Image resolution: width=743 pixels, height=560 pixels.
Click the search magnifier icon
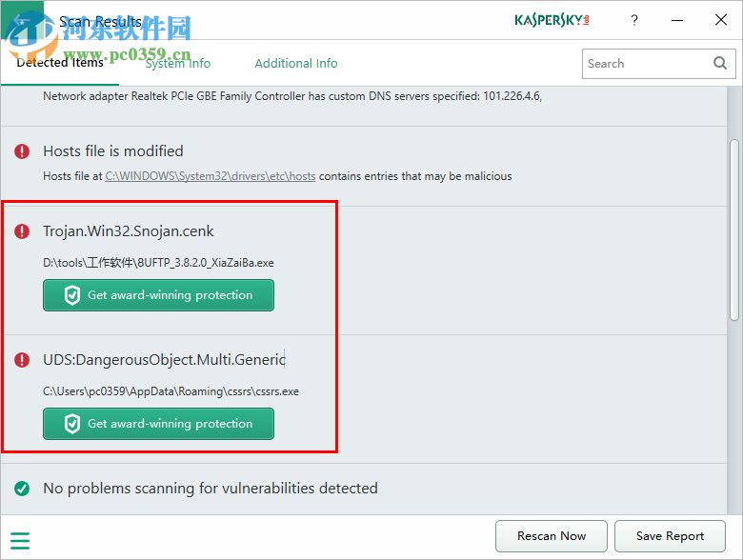tap(720, 63)
